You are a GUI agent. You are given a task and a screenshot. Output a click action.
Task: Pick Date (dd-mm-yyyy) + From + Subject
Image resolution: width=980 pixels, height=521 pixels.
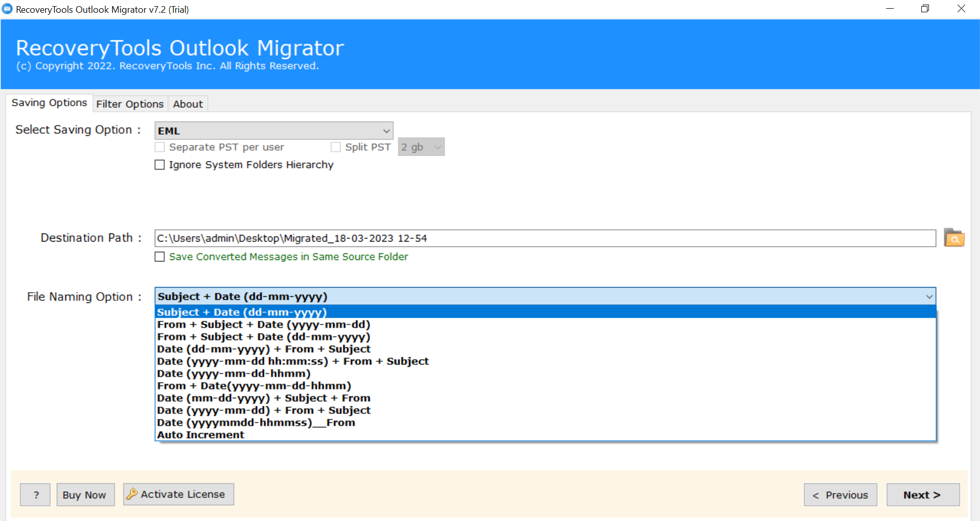(x=545, y=349)
